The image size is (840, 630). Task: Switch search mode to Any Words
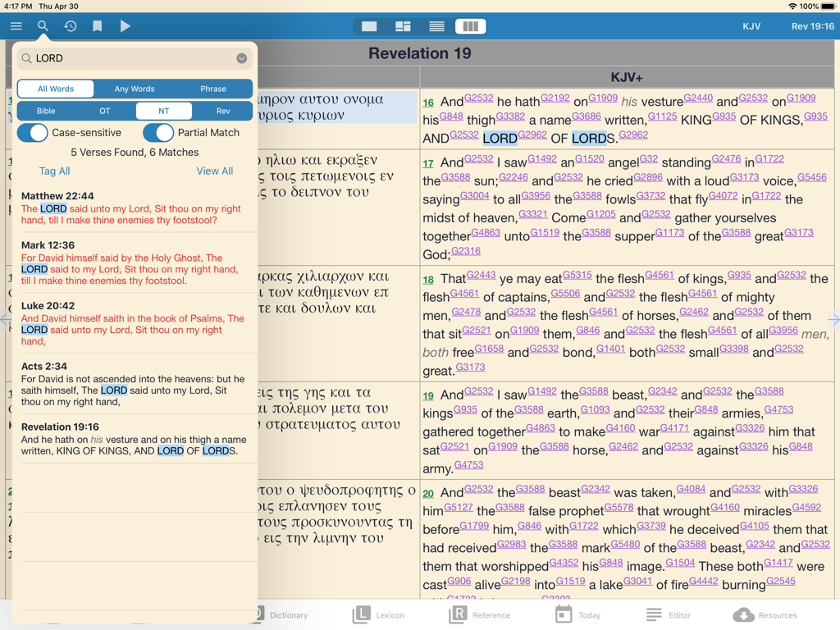click(134, 88)
